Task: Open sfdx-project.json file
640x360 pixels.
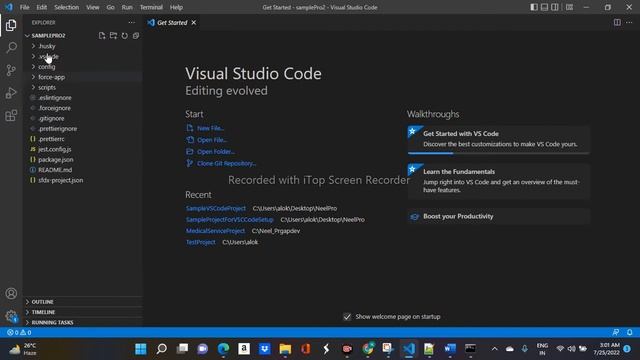Action: (x=82, y=180)
